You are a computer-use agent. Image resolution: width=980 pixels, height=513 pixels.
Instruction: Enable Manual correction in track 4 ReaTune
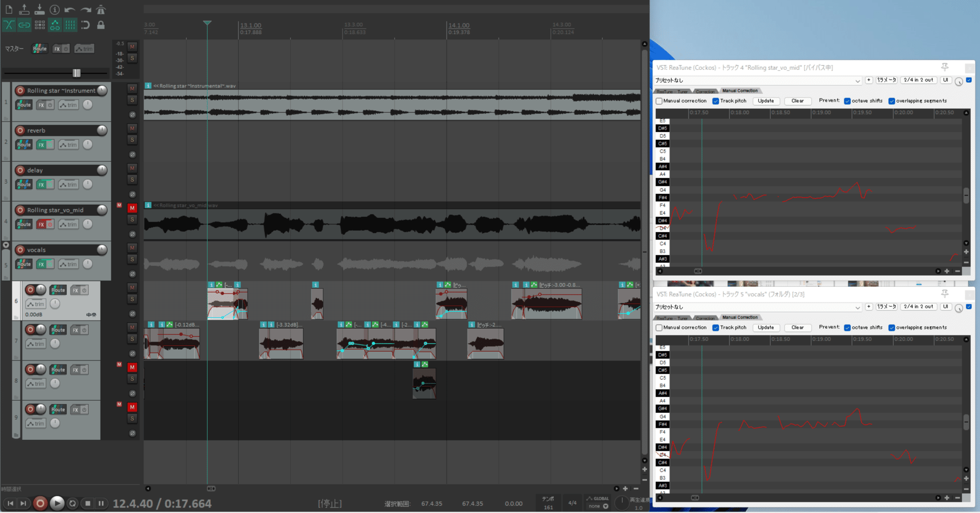pyautogui.click(x=659, y=101)
